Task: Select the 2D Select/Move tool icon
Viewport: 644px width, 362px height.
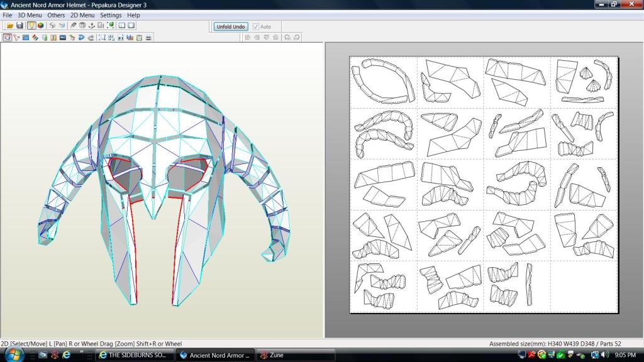Action: (x=8, y=37)
